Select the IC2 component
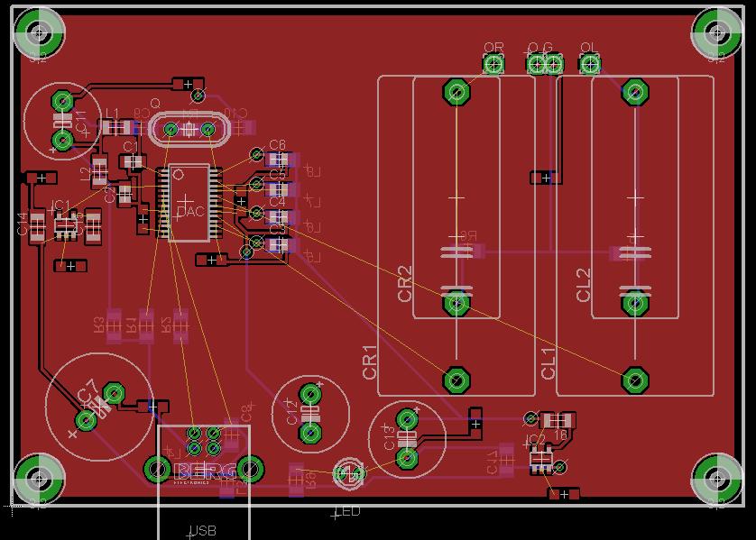This screenshot has width=756, height=540. (541, 459)
